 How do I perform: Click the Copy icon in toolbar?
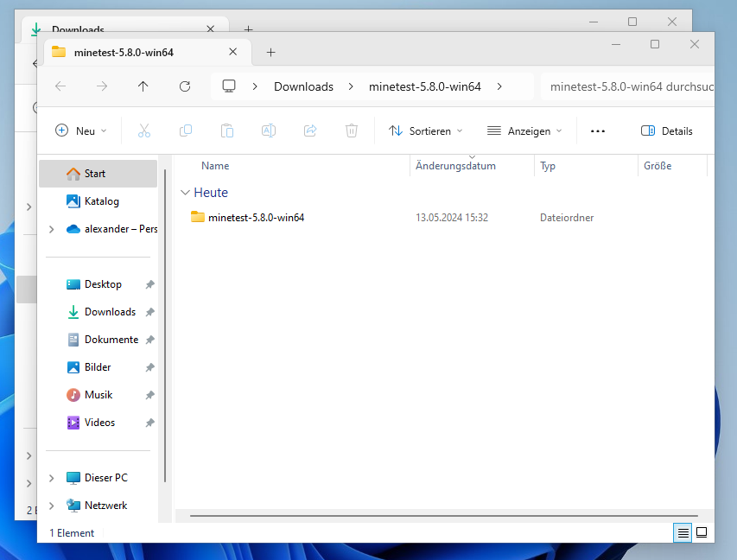tap(186, 130)
